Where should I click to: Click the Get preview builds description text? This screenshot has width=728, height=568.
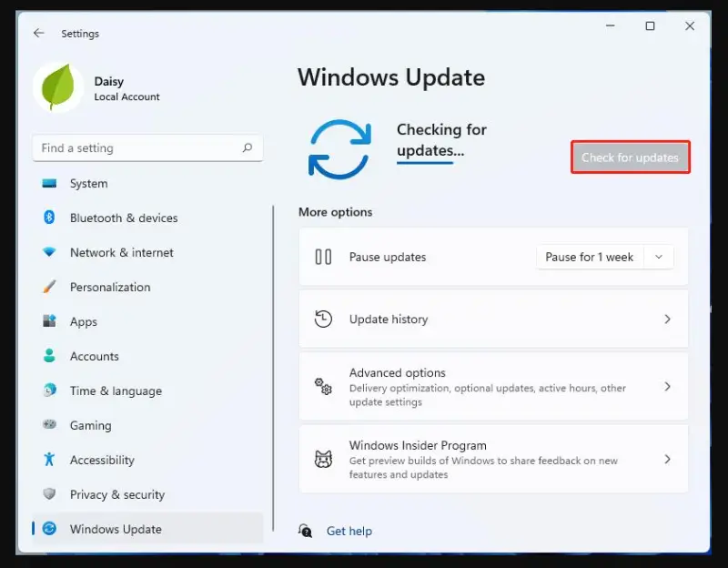[483, 467]
